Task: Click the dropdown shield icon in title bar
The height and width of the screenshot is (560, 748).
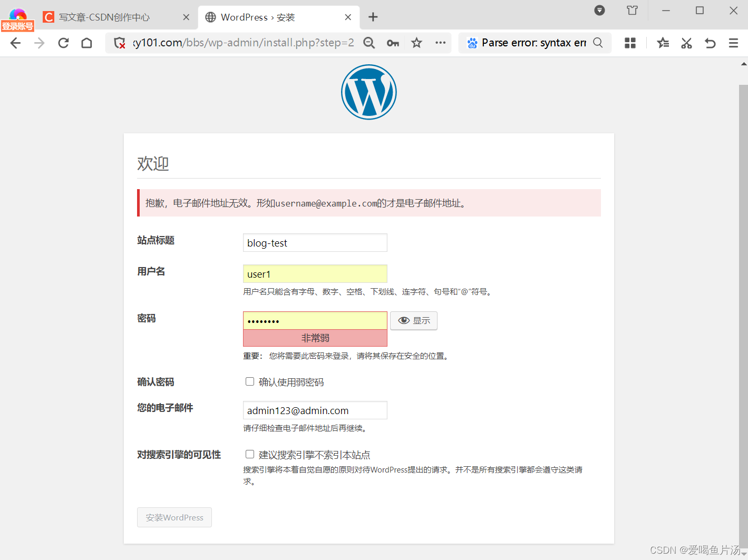Action: 599,11
